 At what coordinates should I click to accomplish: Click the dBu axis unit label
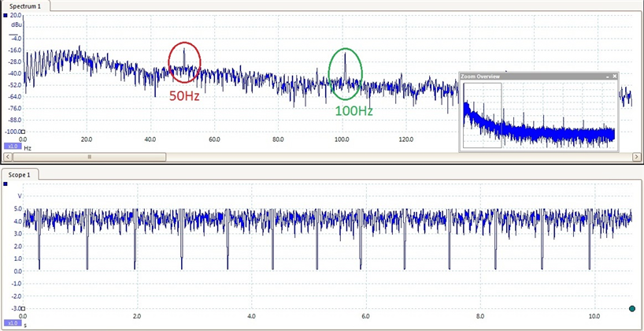[17, 24]
